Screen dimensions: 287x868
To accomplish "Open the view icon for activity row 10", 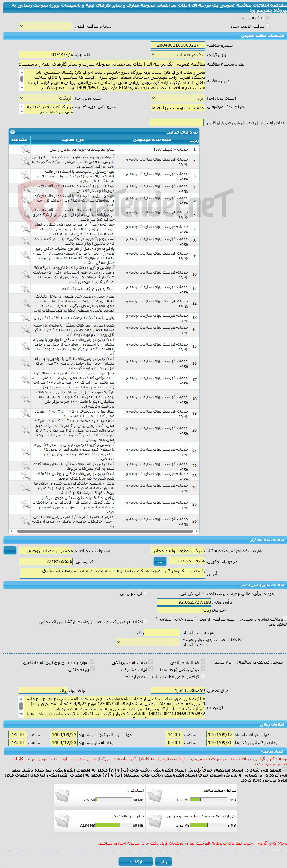I will (25, 274).
